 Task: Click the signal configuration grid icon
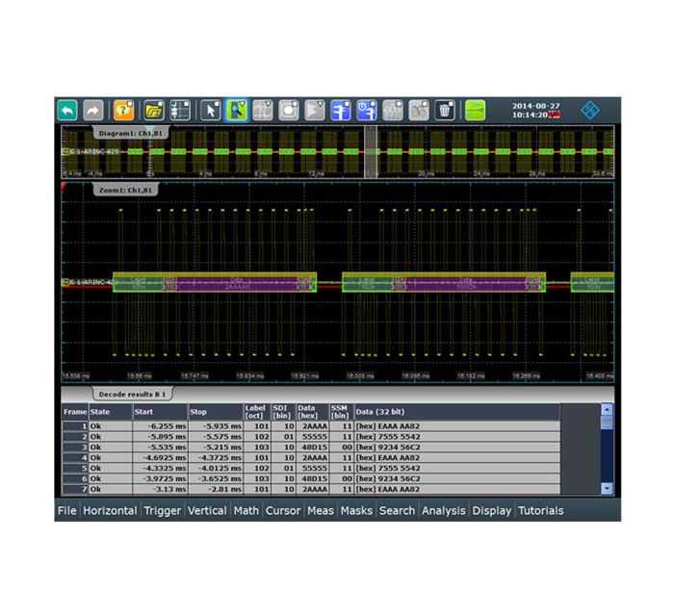[180, 111]
